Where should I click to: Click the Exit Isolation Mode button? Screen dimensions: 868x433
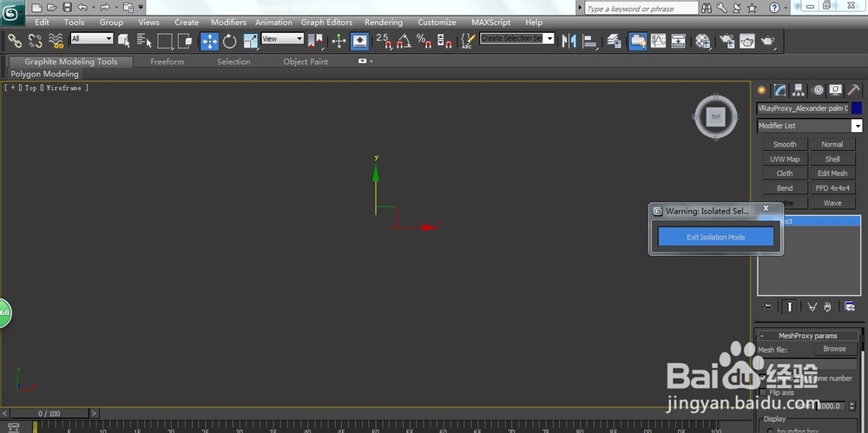tap(716, 237)
